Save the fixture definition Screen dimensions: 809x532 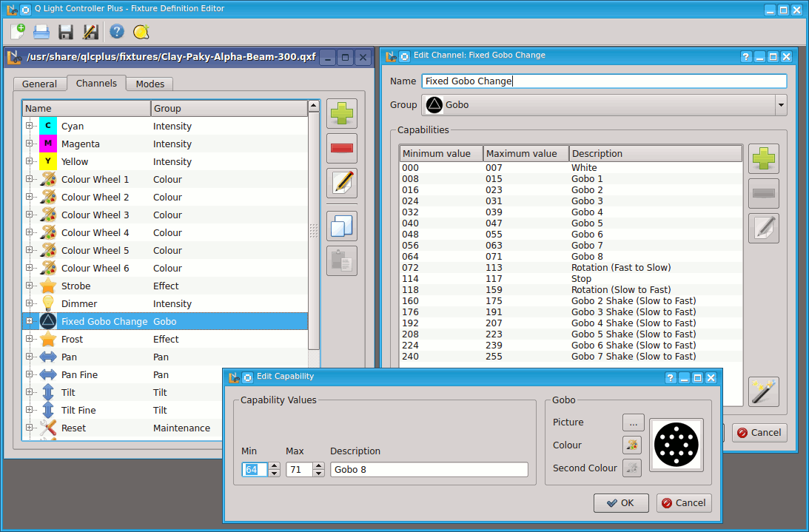[65, 32]
